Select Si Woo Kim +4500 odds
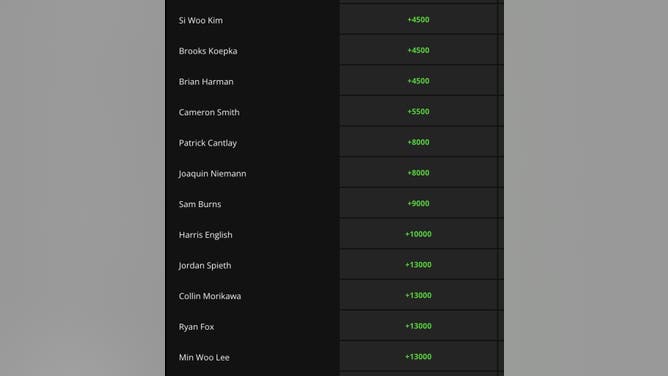The image size is (668, 376). tap(418, 20)
